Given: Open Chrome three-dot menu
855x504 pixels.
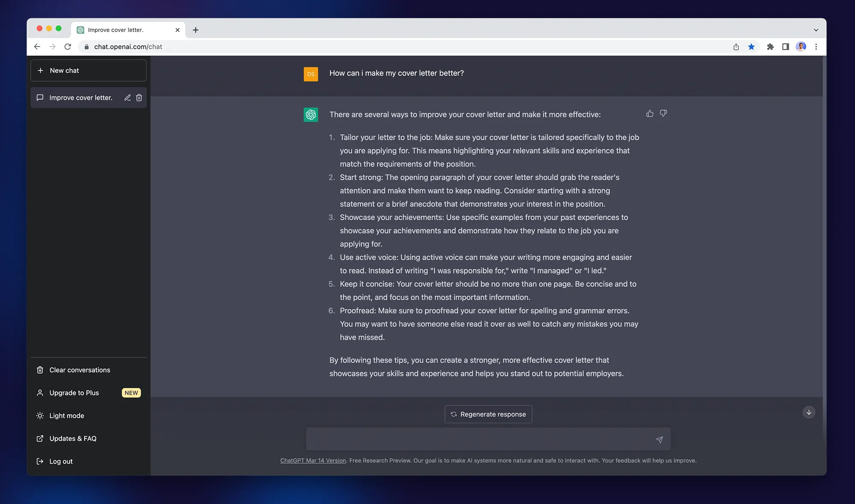Looking at the screenshot, I should coord(816,47).
